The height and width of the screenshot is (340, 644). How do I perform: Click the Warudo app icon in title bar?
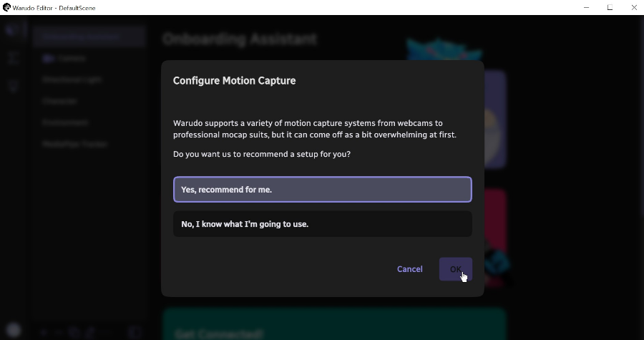tap(6, 7)
